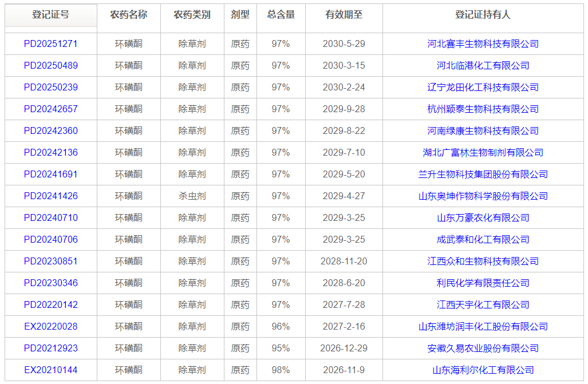This screenshot has width=588, height=384.
Task: Open registration PD20250239 link
Action: tap(50, 88)
